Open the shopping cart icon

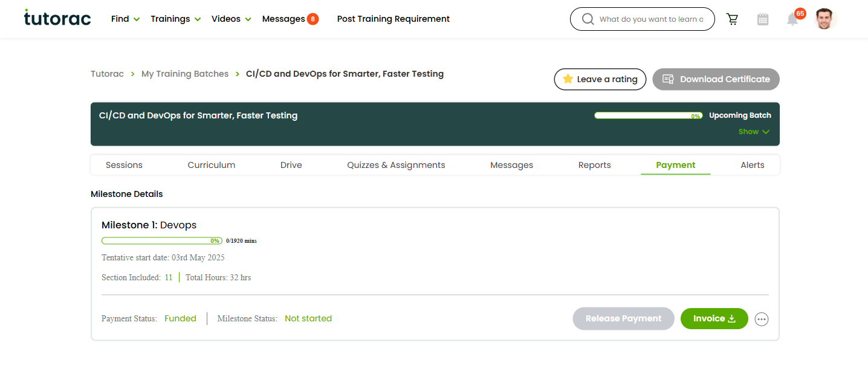(733, 19)
